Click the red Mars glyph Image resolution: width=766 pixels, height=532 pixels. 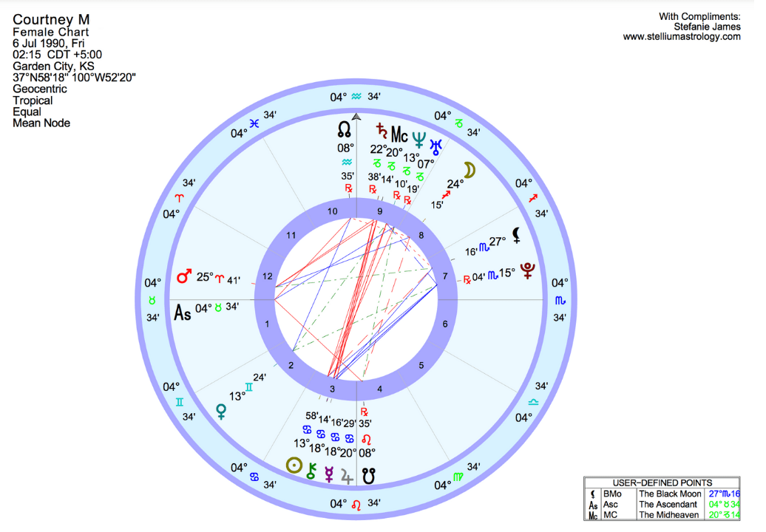185,278
